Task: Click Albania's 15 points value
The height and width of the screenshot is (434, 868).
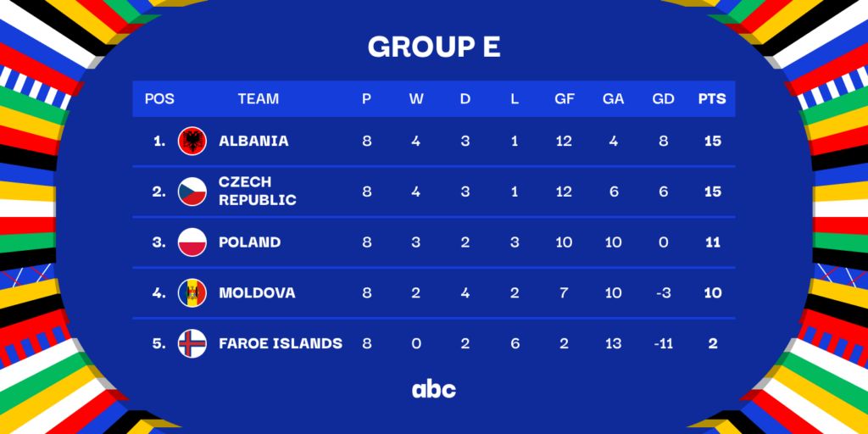Action: [x=712, y=141]
